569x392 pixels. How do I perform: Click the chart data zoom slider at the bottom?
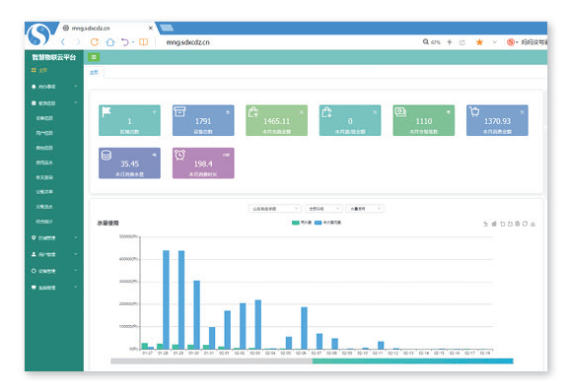click(x=312, y=360)
